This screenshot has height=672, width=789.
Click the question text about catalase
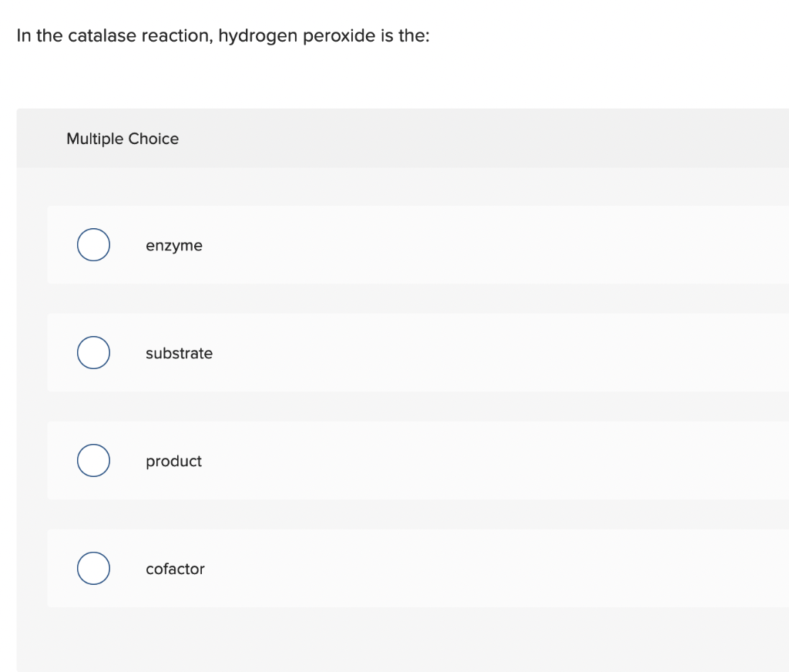pos(222,35)
